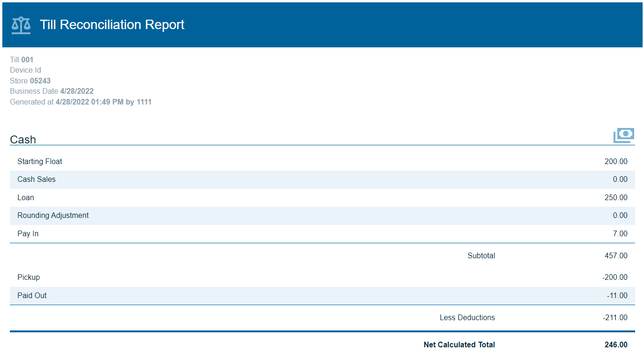Click the Rounding Adjustment row label
Screen dimensions: 644x352
pyautogui.click(x=53, y=216)
